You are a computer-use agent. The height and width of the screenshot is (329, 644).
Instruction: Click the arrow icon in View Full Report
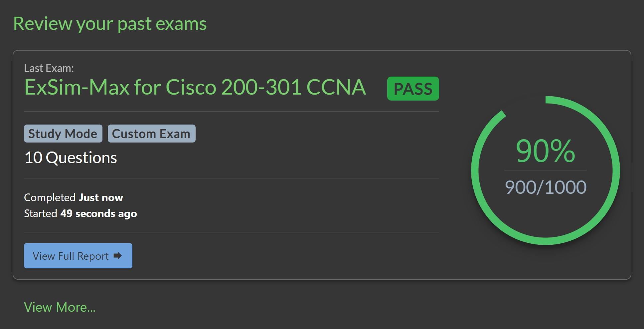pos(117,256)
